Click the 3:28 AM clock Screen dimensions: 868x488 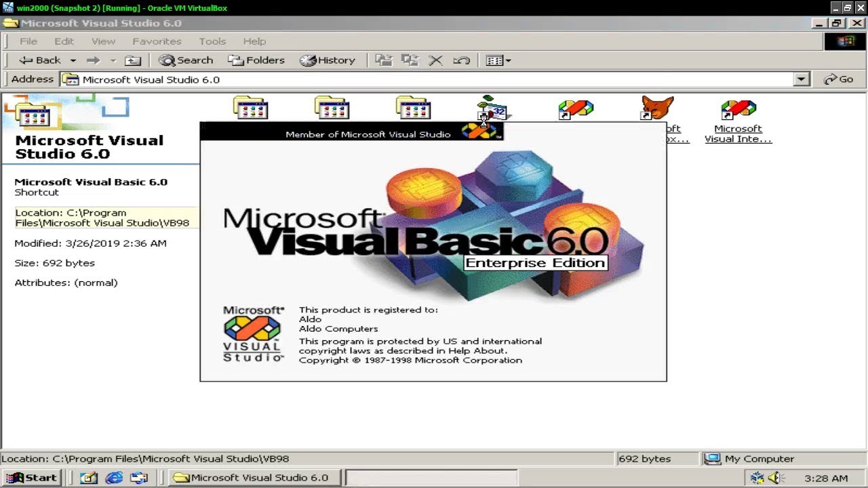(x=826, y=479)
